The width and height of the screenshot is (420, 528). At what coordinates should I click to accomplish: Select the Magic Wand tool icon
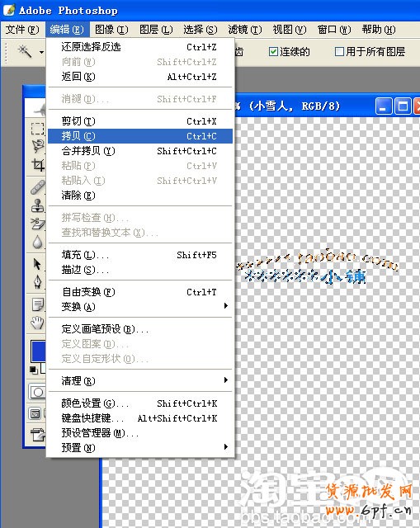coord(25,51)
